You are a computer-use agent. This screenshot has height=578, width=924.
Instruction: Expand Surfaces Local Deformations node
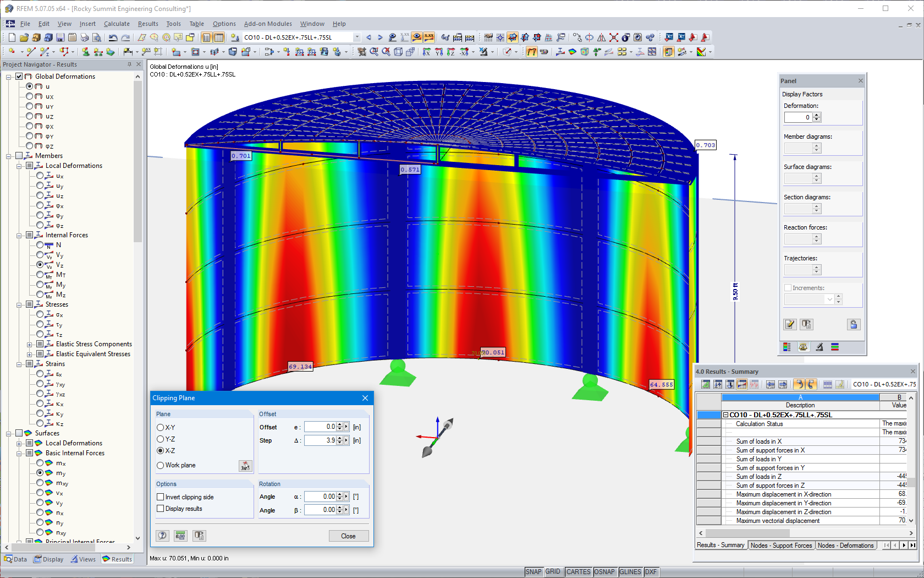(x=19, y=443)
